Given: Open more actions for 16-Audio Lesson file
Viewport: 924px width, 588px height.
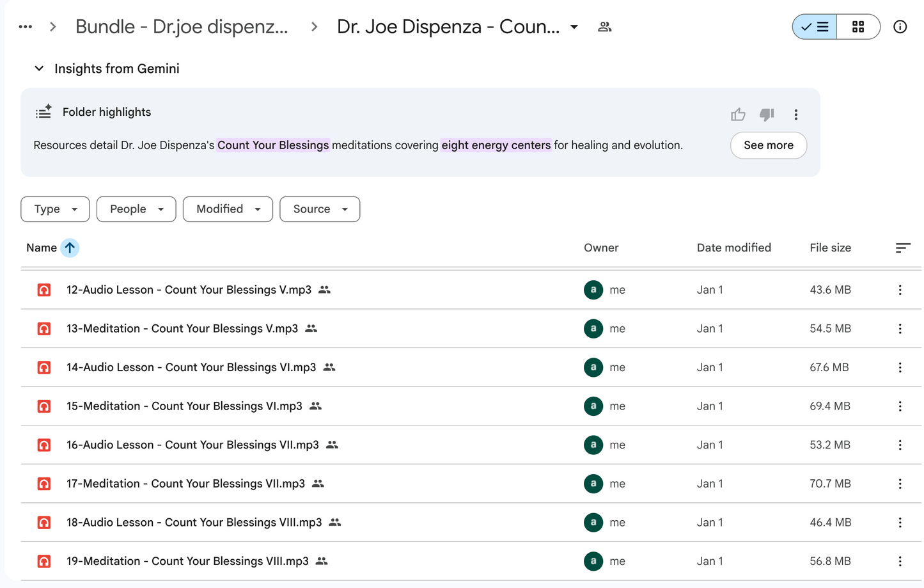Looking at the screenshot, I should pos(900,445).
